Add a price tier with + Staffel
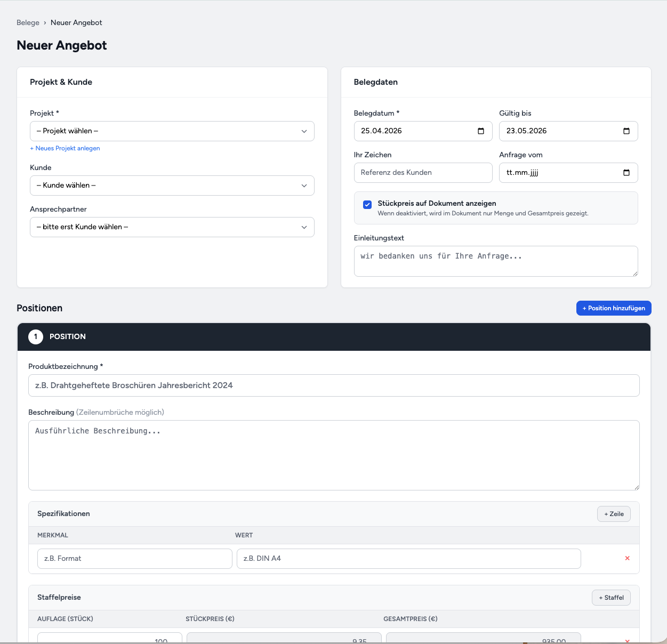 [611, 598]
